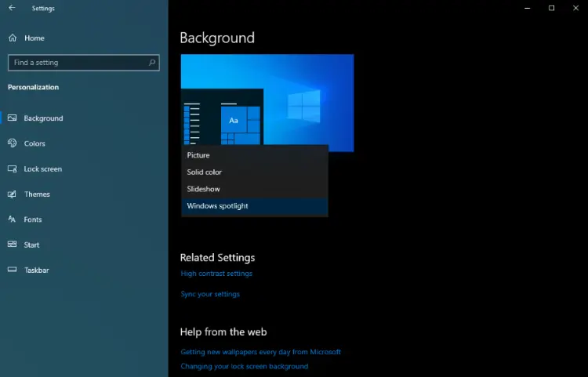Open High contrast settings link
Image resolution: width=588 pixels, height=377 pixels.
pos(216,274)
